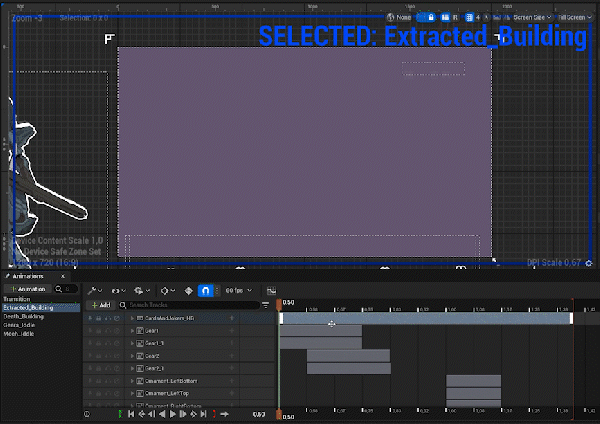The height and width of the screenshot is (424, 600).
Task: Toggle pin on Gear2 track
Action: point(90,356)
